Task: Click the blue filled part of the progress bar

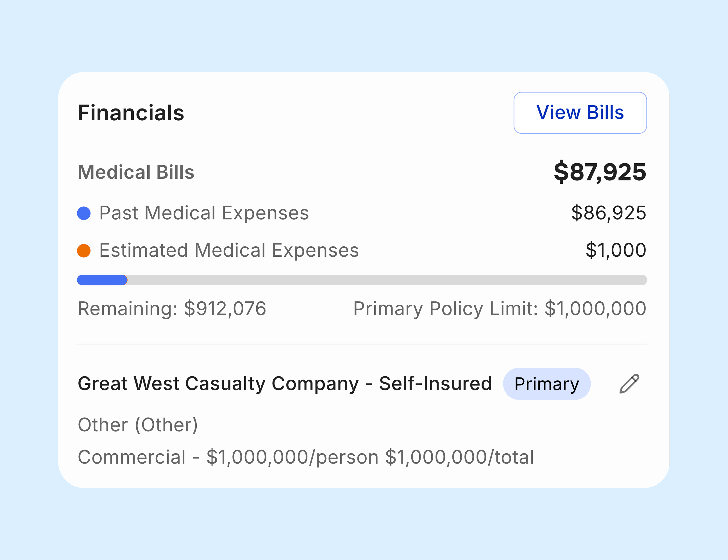Action: coord(102,280)
